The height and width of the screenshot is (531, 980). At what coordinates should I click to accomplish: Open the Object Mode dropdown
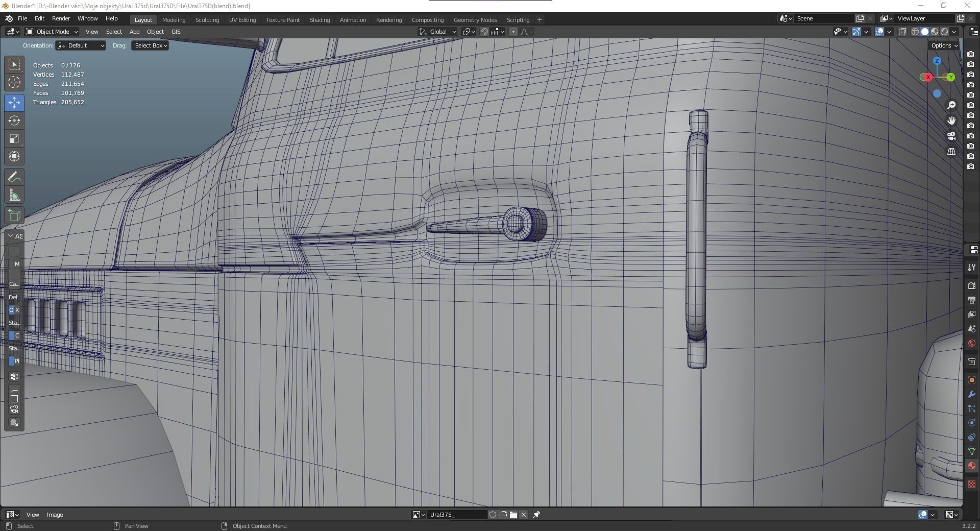point(52,32)
